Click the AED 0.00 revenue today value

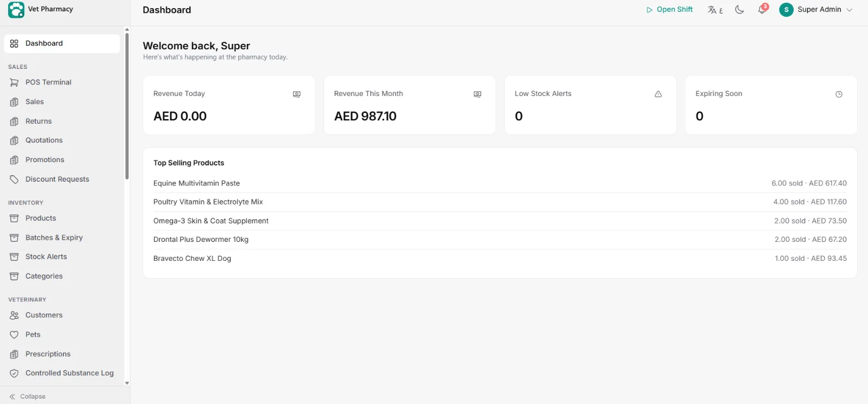click(180, 117)
